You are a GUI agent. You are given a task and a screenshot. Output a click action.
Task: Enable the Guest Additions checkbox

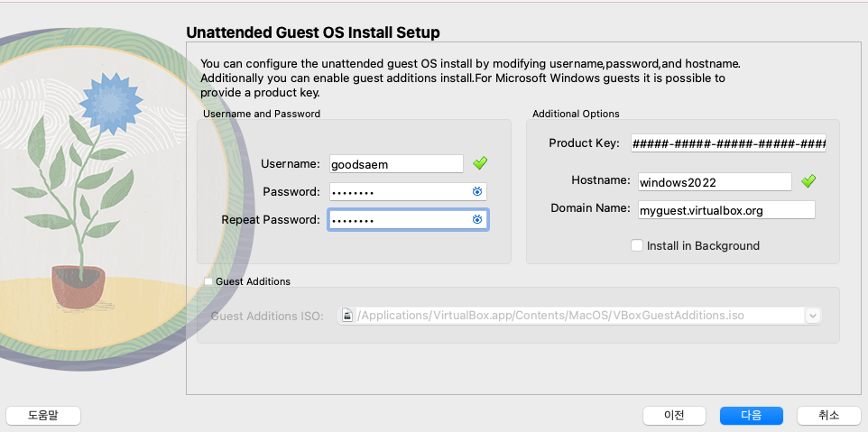[x=208, y=281]
